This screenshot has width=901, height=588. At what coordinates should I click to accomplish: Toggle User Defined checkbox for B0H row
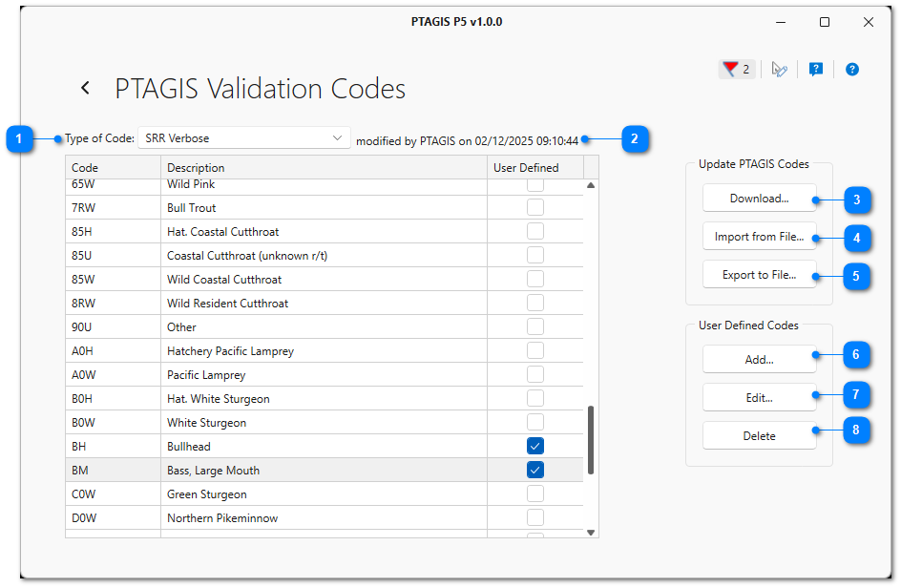[534, 398]
